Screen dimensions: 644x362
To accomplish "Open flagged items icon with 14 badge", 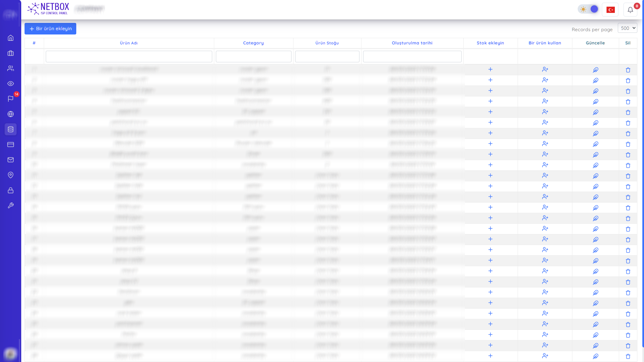I will tap(11, 98).
